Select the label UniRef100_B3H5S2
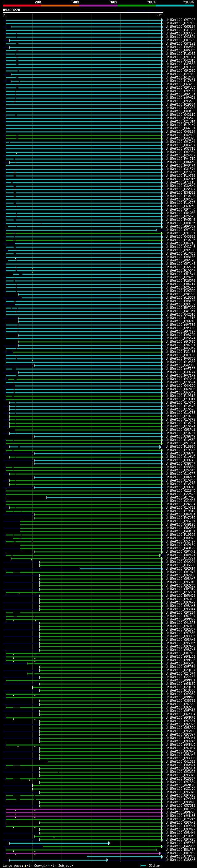This screenshot has width=197, height=868. pos(180,193)
